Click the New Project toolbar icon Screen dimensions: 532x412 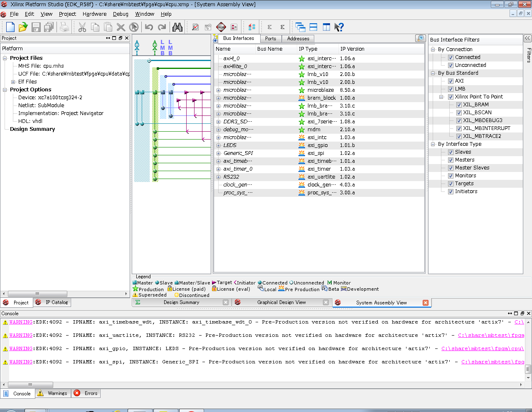(10, 27)
